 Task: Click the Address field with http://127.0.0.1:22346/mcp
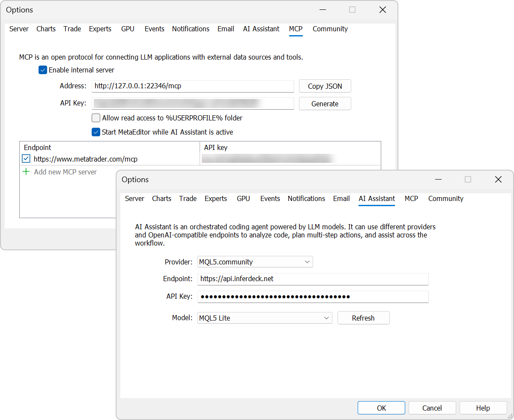coord(193,86)
